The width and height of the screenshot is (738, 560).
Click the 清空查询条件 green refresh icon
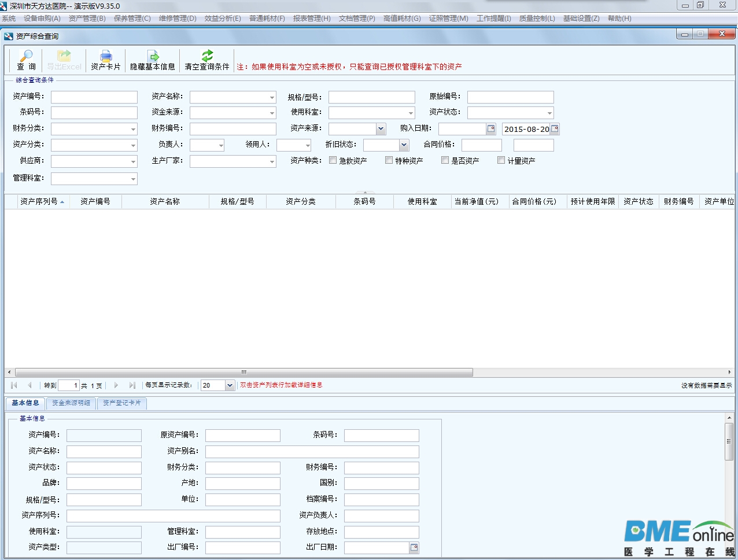tap(207, 56)
